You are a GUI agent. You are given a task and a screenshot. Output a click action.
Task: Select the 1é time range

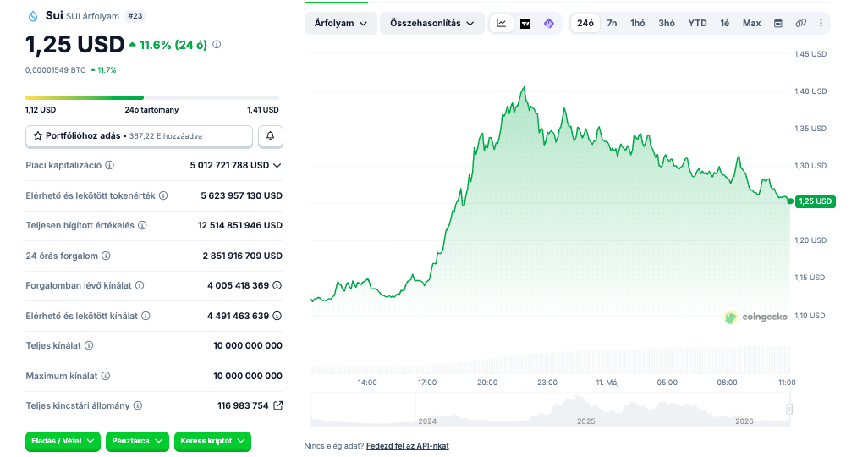[x=725, y=23]
